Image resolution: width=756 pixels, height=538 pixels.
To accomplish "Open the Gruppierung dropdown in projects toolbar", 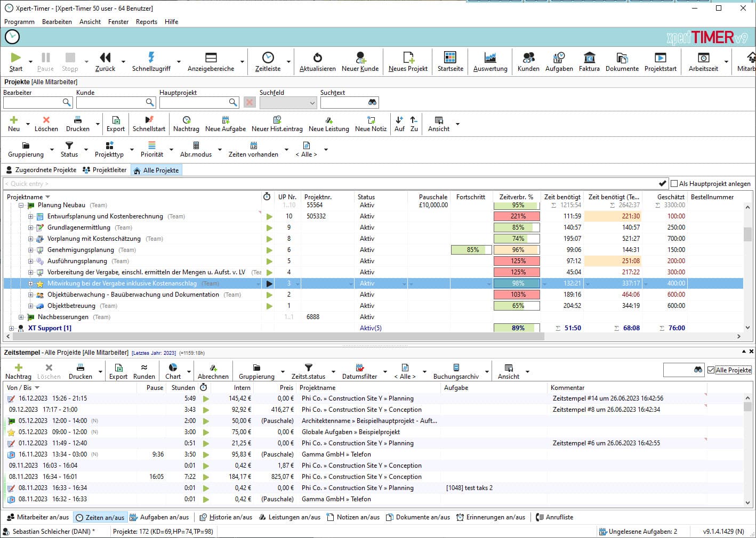I will pyautogui.click(x=52, y=150).
